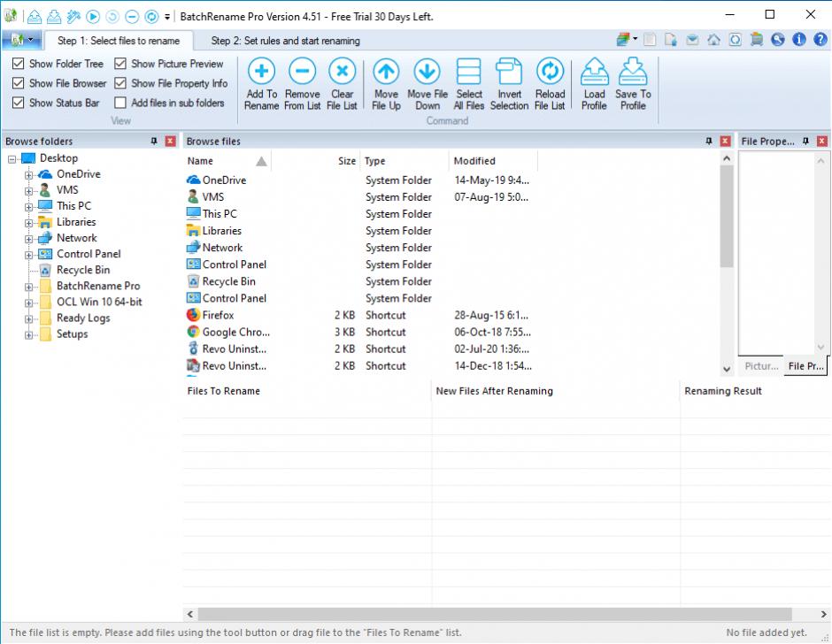Screen dimensions: 832x644
Task: Sort files by Name column header
Action: (227, 161)
